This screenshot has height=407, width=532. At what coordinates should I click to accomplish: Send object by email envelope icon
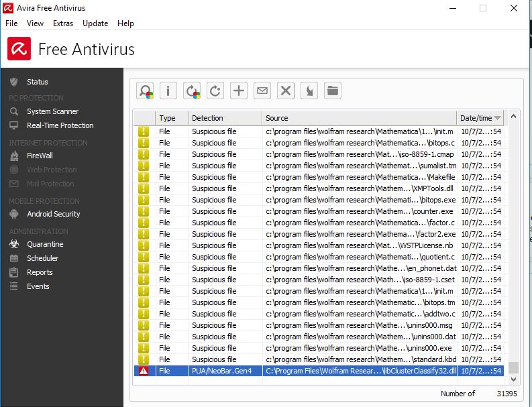click(x=262, y=91)
